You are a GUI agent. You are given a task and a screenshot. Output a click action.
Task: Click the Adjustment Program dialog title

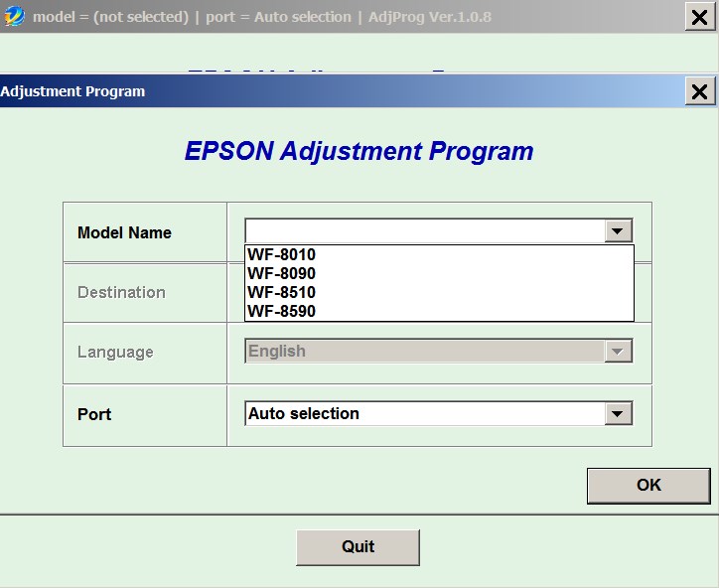[72, 91]
